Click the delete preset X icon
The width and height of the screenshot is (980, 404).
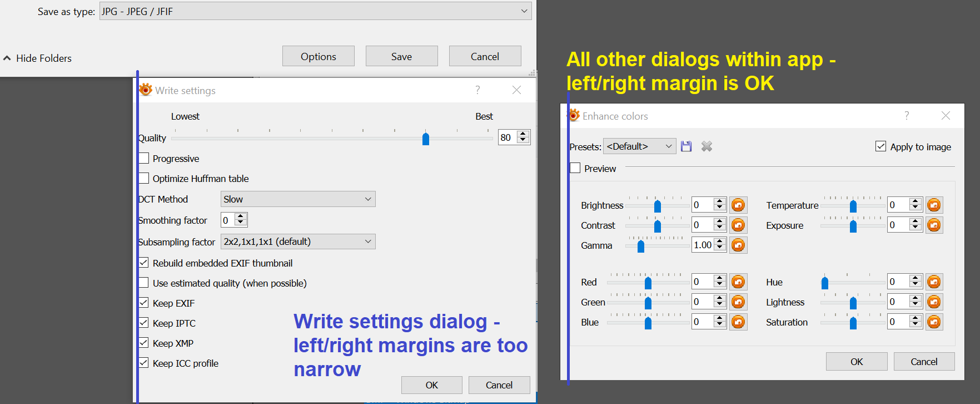(707, 146)
